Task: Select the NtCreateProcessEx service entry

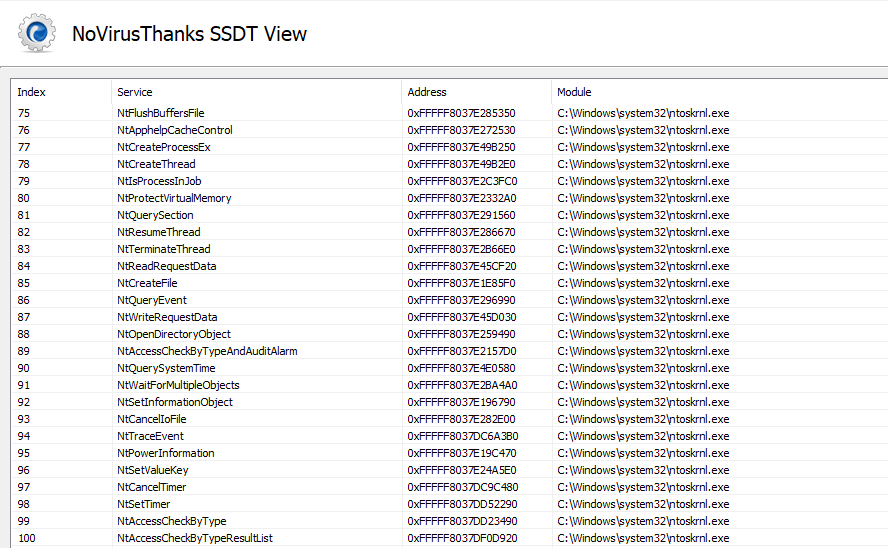Action: coord(163,147)
